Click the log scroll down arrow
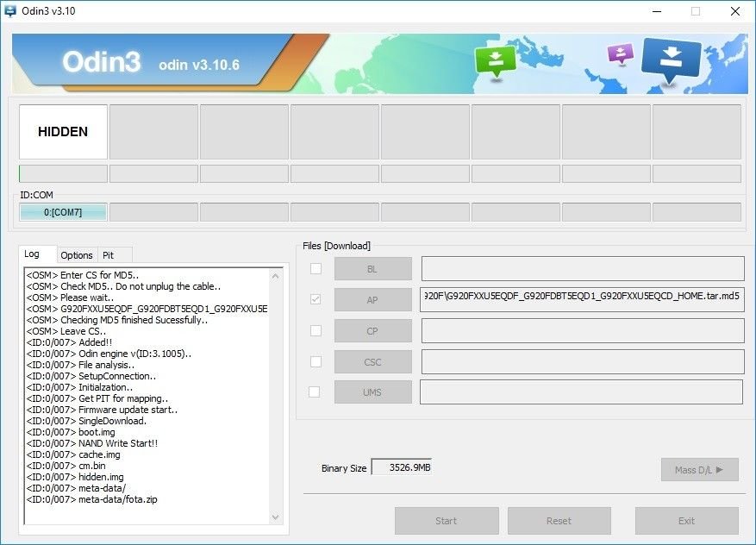 275,517
